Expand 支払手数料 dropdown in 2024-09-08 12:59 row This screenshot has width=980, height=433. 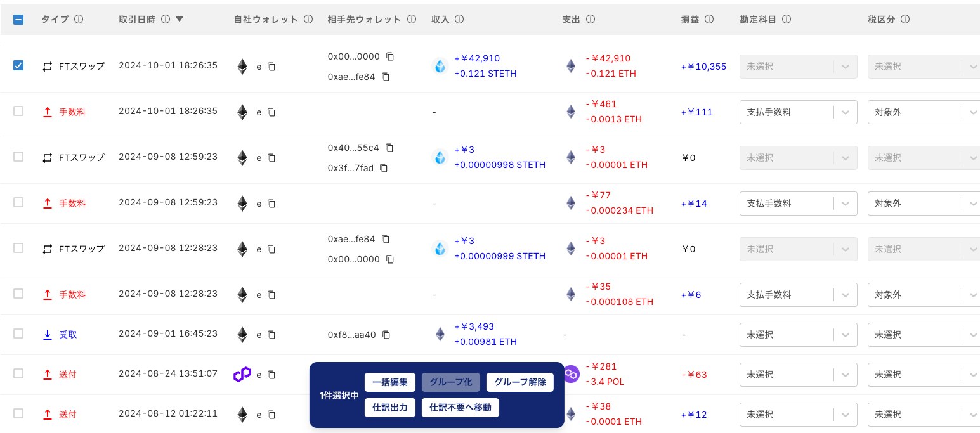(798, 204)
